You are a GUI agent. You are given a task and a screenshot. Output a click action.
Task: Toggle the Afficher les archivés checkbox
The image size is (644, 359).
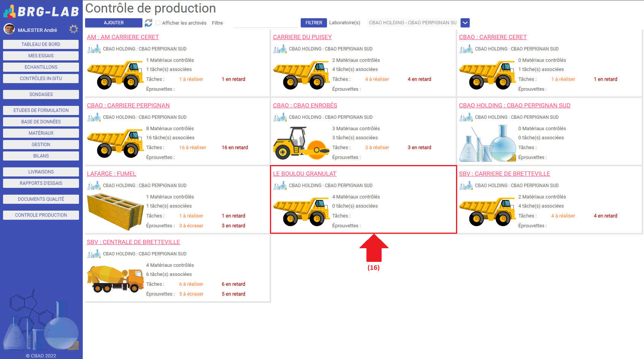[x=158, y=23]
